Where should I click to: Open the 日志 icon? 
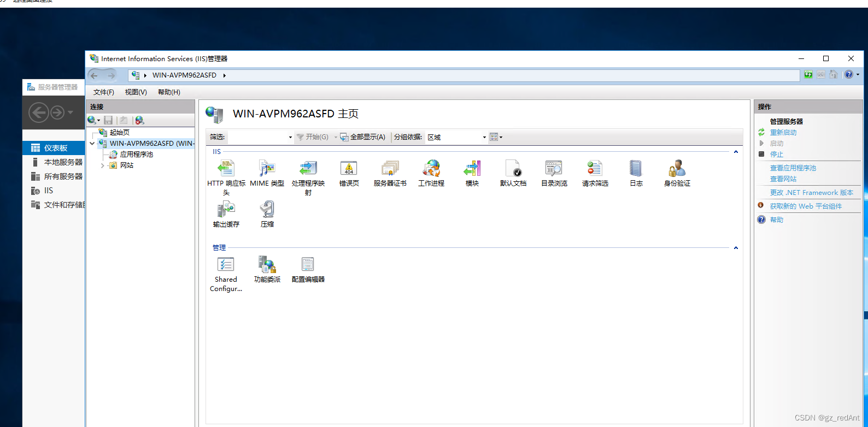pos(636,168)
